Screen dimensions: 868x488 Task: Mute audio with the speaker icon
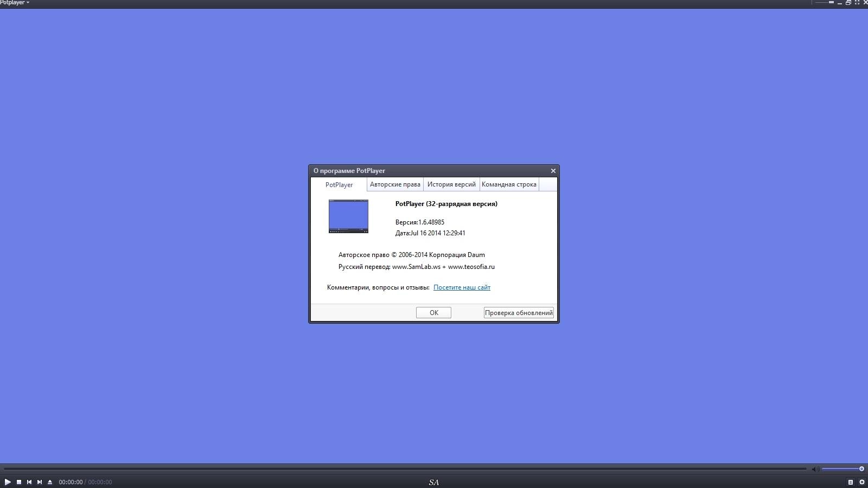815,469
